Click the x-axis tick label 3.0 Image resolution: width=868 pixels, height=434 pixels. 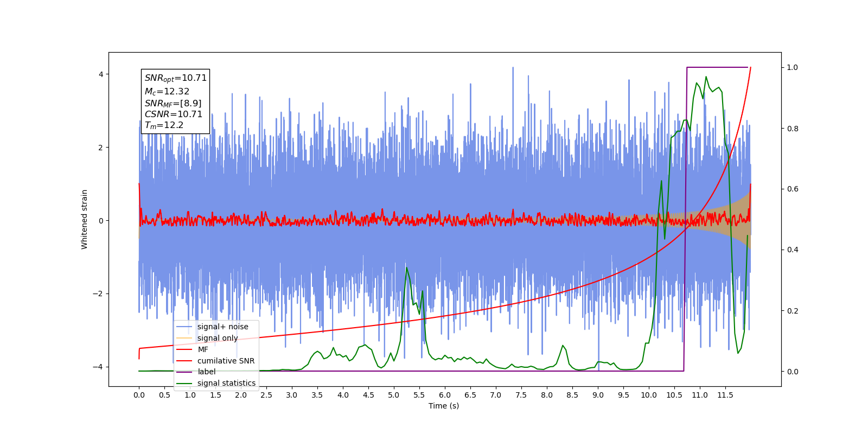click(292, 395)
